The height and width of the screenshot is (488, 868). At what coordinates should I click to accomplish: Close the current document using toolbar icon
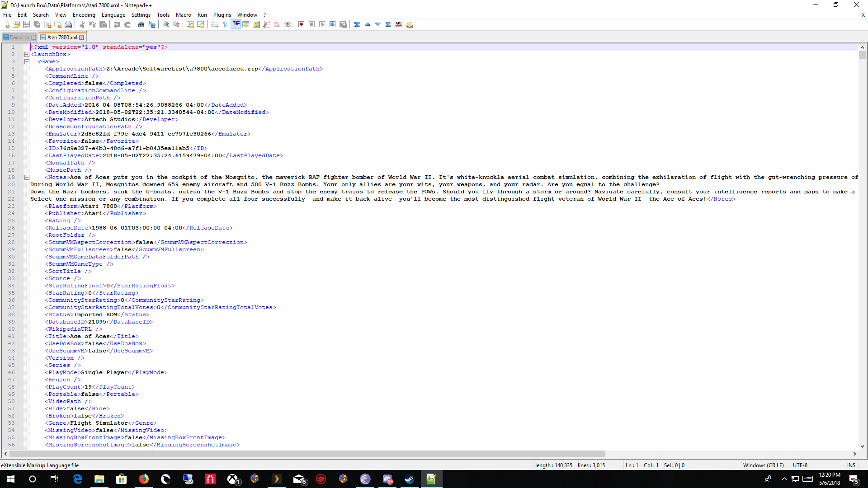coord(47,24)
